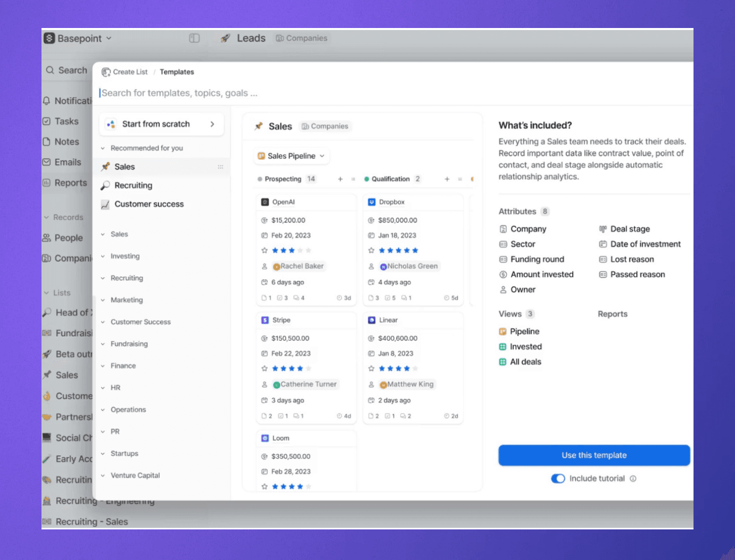The image size is (735, 560).
Task: Open the Invested view under Views
Action: [526, 346]
